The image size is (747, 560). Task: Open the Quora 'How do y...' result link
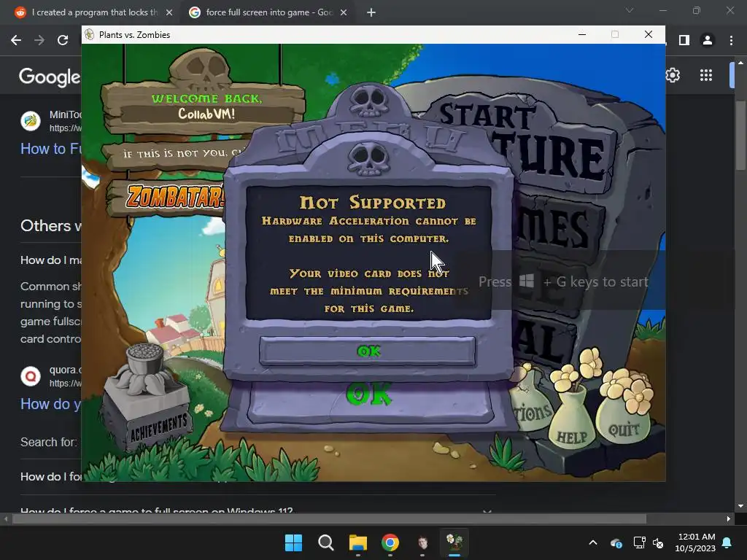tap(50, 404)
